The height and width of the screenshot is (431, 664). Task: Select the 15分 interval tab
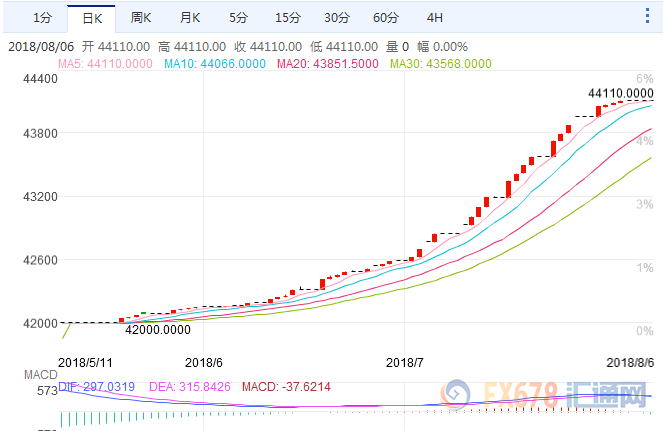pyautogui.click(x=287, y=18)
